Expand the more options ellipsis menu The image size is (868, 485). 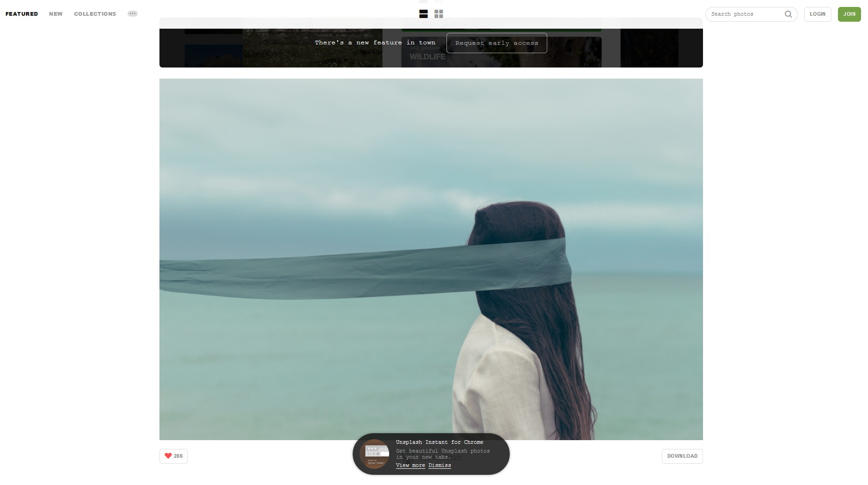[x=133, y=13]
